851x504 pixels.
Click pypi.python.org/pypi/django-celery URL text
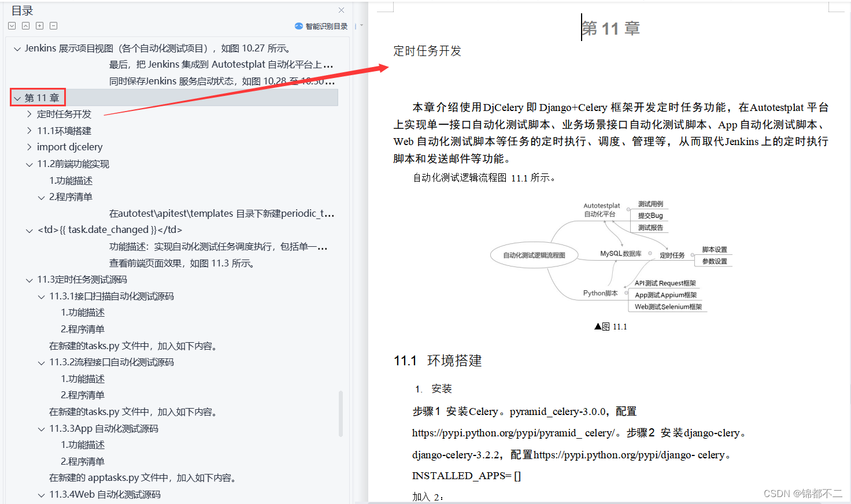[x=629, y=455]
